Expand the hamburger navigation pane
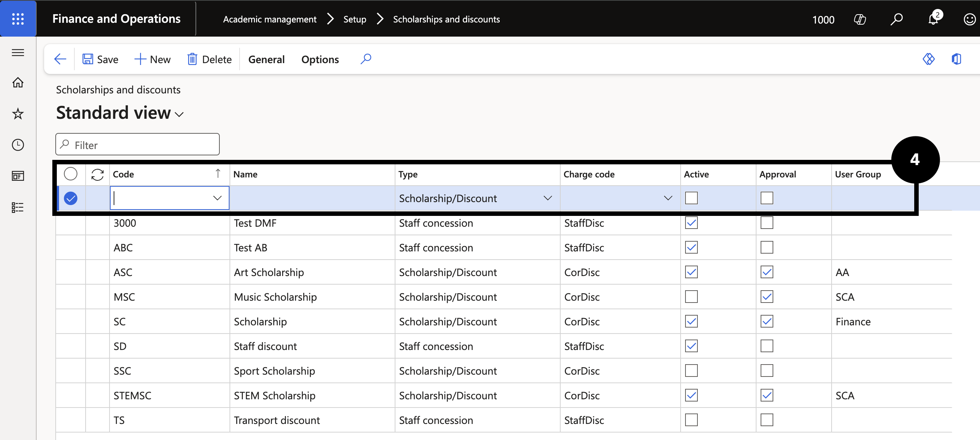980x440 pixels. click(x=18, y=52)
